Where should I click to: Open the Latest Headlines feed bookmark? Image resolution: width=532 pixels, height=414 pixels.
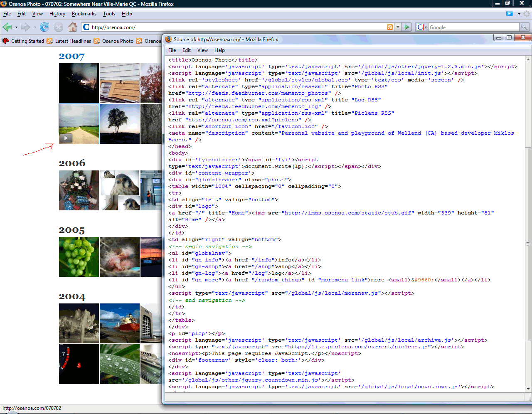(73, 41)
